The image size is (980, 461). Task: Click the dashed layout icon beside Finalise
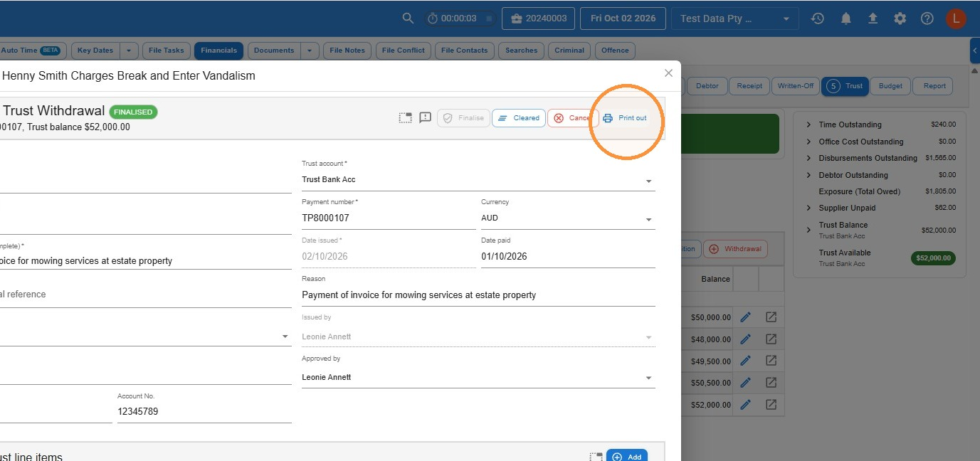[405, 118]
